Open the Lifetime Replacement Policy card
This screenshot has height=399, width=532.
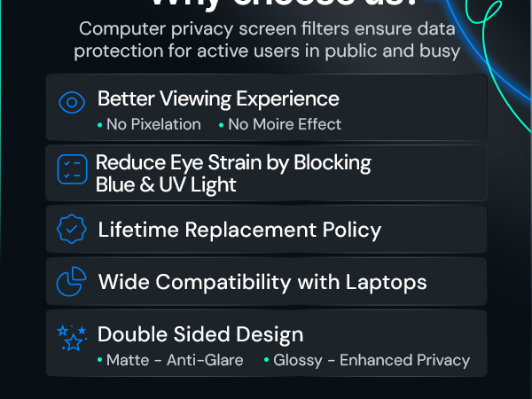pos(266,230)
